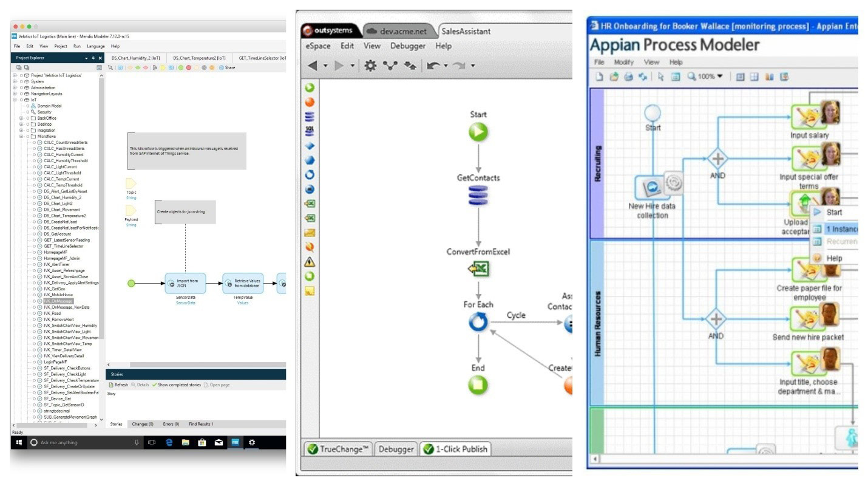Click the new document icon in Appian toolbar
Screen dimensions: 868x486
pos(598,77)
